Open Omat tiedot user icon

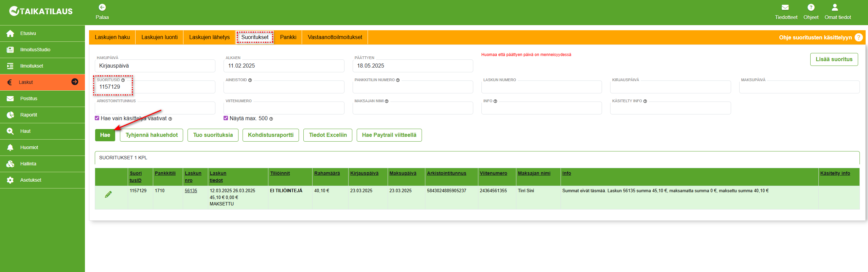coord(834,7)
